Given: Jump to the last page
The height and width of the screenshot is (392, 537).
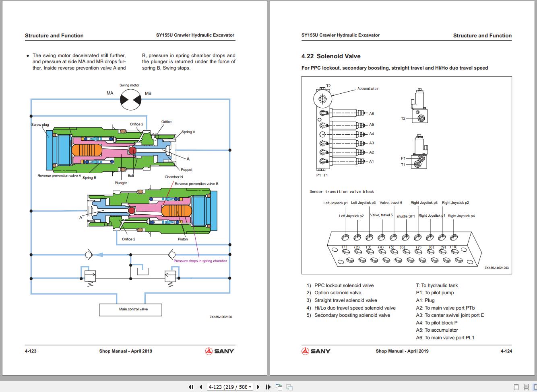Looking at the screenshot, I should (x=268, y=387).
